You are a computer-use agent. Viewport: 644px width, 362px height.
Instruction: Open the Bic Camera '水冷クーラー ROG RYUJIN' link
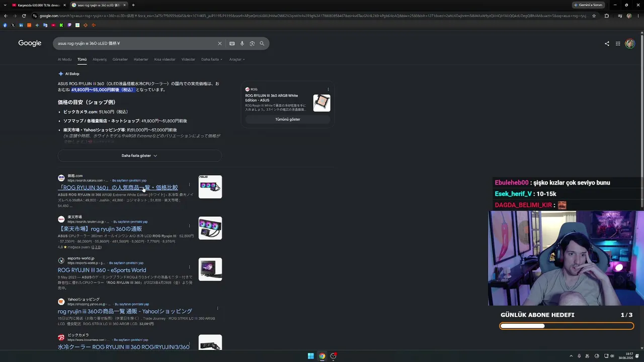124,347
